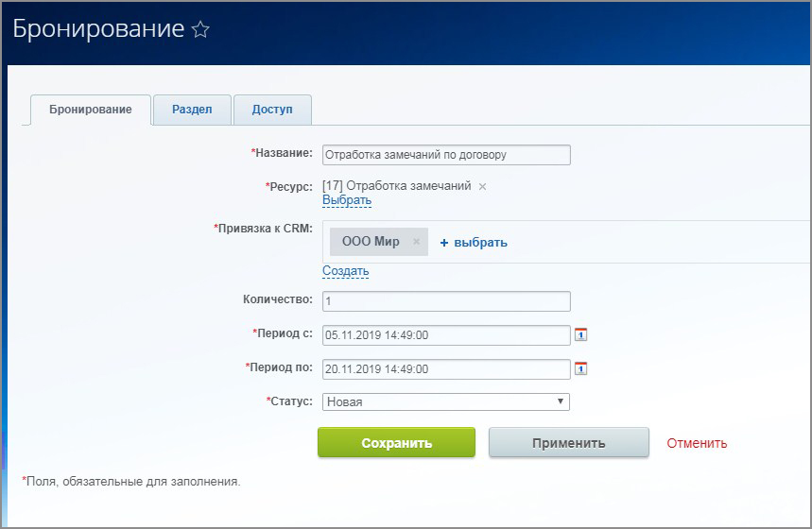
Task: Click the green Сохранить button
Action: coord(396,442)
